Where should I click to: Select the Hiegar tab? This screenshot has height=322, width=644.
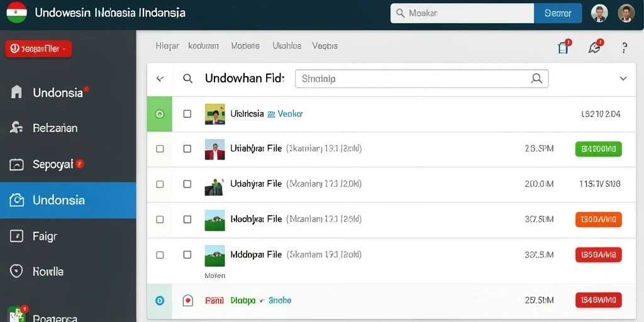click(x=167, y=45)
